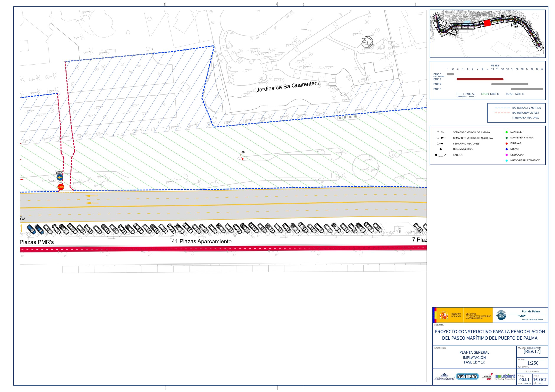This screenshot has width=555, height=392.
Task: Click the Melchor Mascaró company logo
Action: click(444, 377)
